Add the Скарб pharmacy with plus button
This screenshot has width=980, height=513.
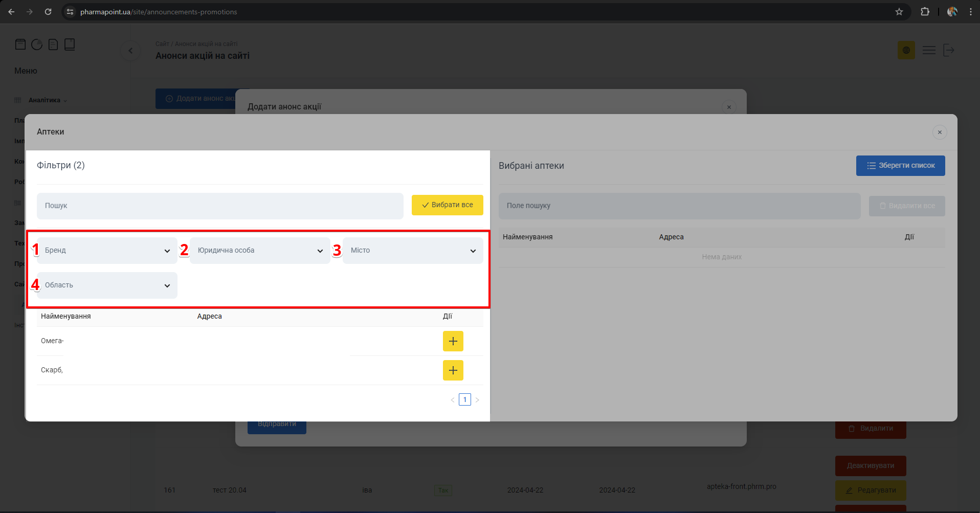point(453,370)
